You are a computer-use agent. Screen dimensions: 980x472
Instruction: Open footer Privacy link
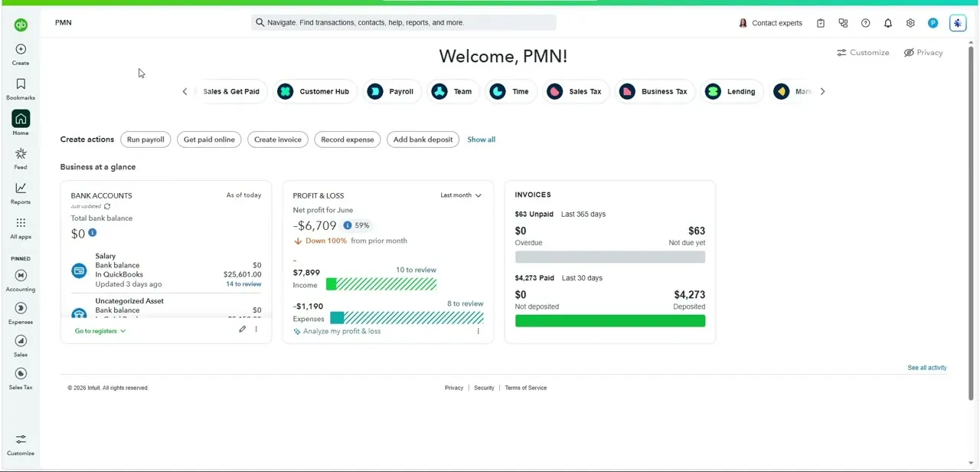point(454,388)
